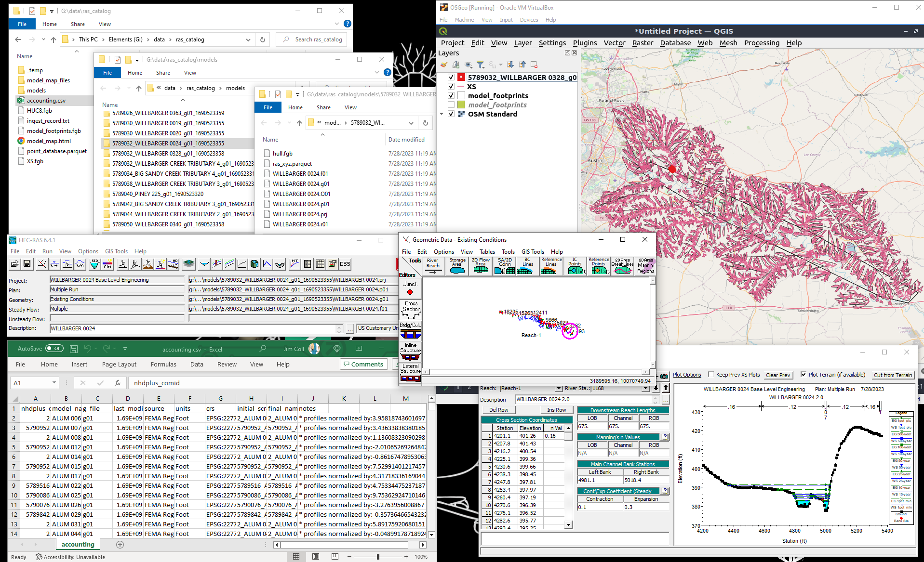Click the Save Project icon in HEC-RAS
Screen dimensions: 924x562
pyautogui.click(x=27, y=264)
